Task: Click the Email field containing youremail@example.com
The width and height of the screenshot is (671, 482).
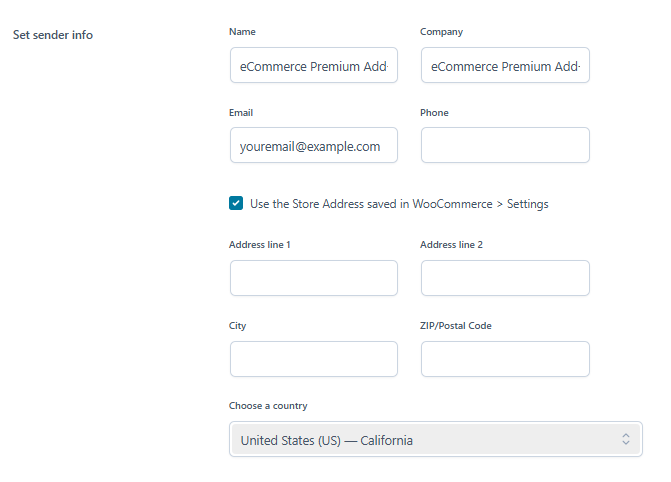Action: [x=313, y=145]
